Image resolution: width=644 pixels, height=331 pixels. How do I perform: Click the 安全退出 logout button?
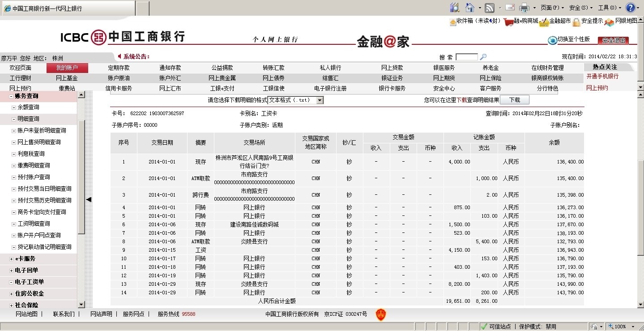[613, 40]
